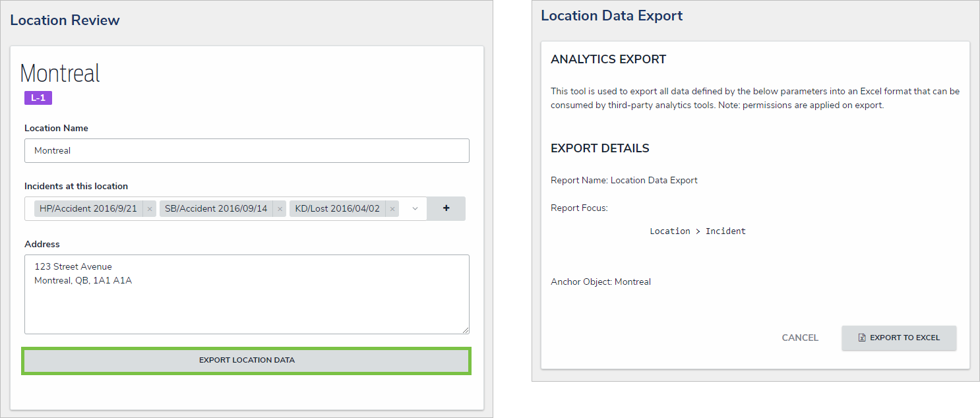Click the Address box resize handle
The image size is (980, 418).
point(466,330)
